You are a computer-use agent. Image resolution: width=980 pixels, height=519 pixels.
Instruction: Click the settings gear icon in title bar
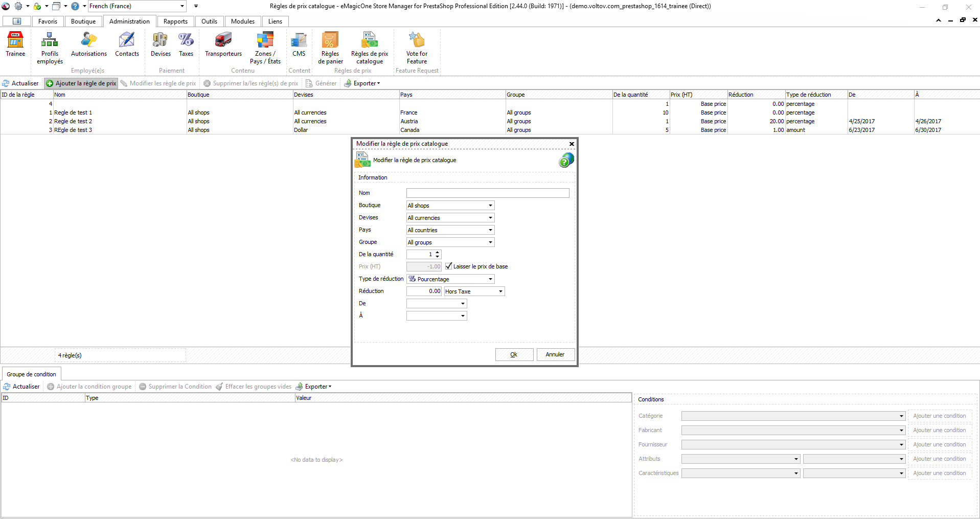click(18, 6)
